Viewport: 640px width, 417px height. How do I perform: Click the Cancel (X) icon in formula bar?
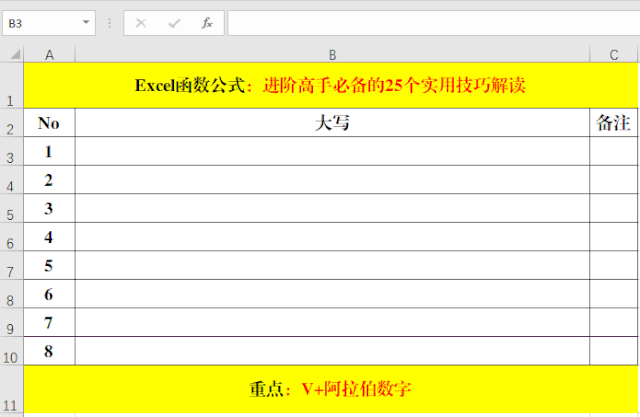pyautogui.click(x=141, y=23)
